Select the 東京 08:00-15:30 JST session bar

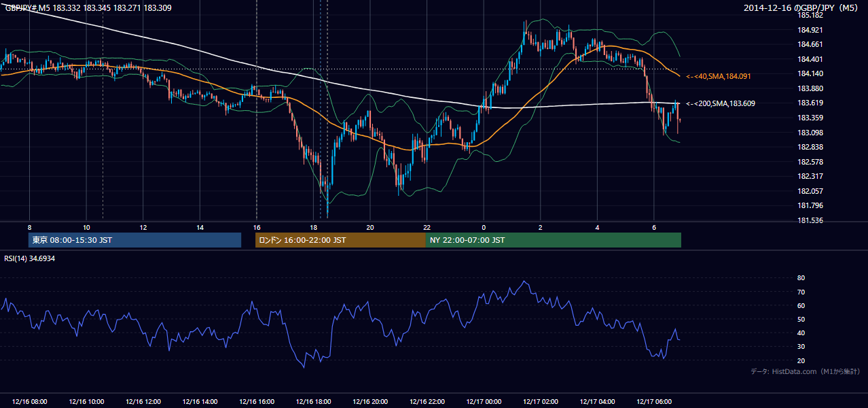[135, 240]
